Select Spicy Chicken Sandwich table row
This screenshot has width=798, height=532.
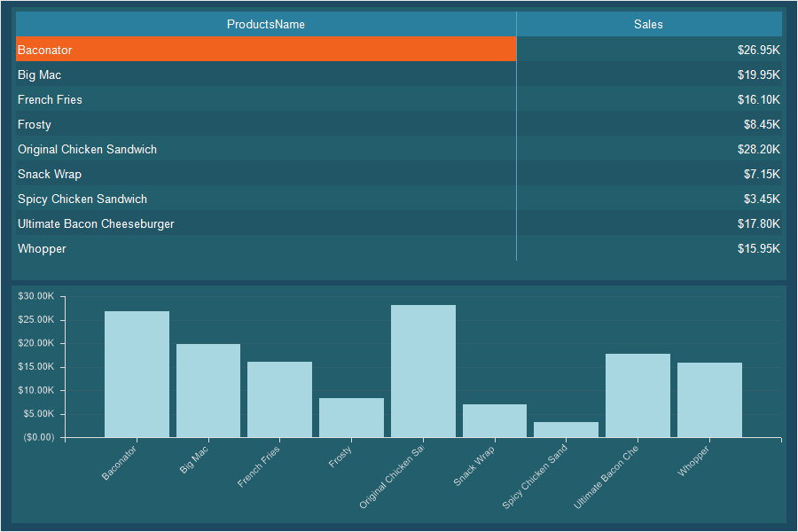tap(266, 199)
